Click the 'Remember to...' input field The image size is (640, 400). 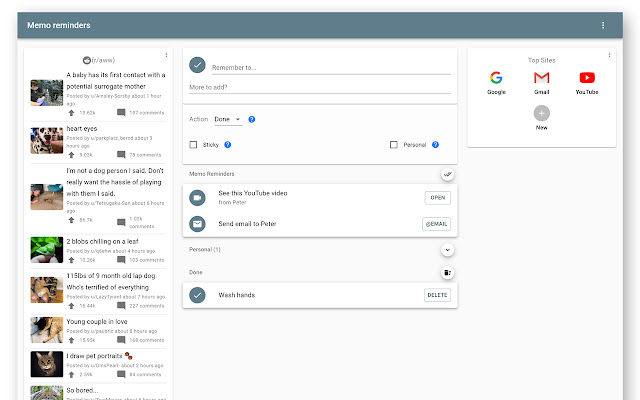coord(331,68)
